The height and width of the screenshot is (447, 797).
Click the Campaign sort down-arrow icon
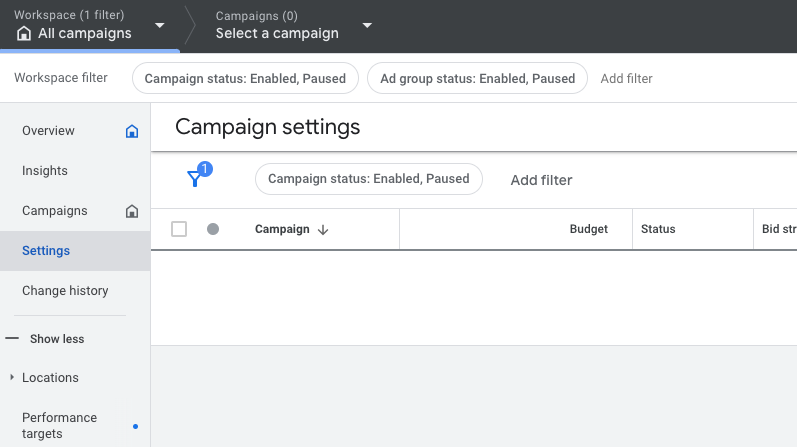point(323,230)
